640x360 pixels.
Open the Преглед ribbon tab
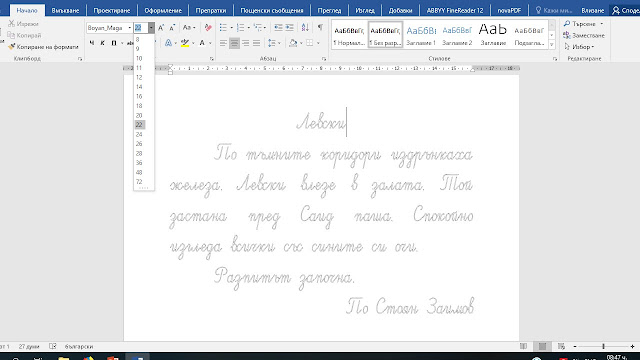pos(329,10)
